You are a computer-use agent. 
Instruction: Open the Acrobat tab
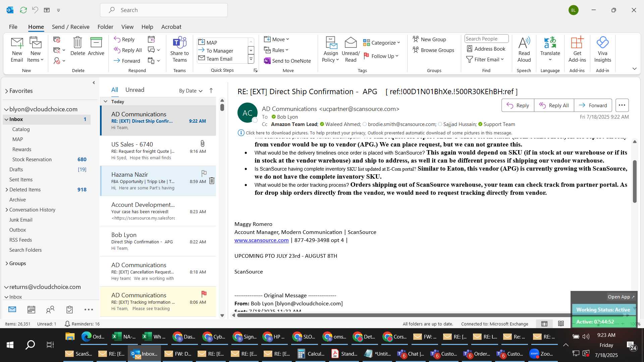pyautogui.click(x=171, y=27)
